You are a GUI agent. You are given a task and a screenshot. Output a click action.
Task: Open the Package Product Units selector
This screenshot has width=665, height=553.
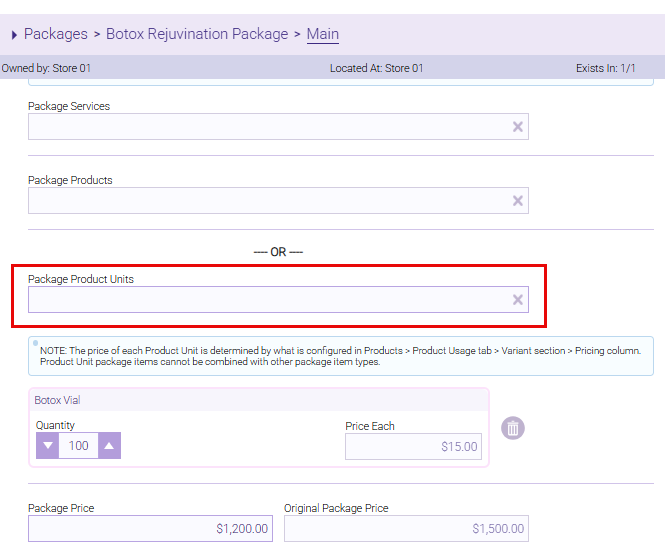coord(265,300)
